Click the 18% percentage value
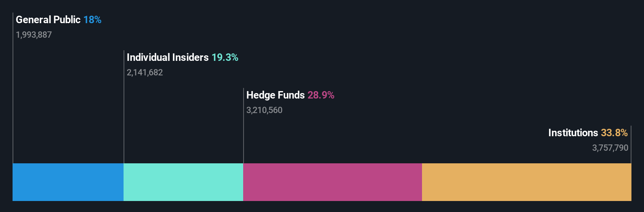The height and width of the screenshot is (212, 644). pos(92,20)
